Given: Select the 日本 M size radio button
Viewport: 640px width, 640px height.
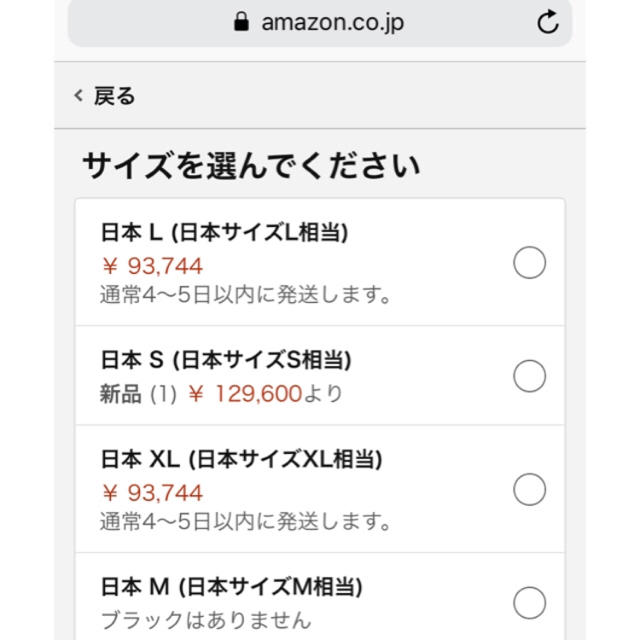Looking at the screenshot, I should [x=529, y=603].
